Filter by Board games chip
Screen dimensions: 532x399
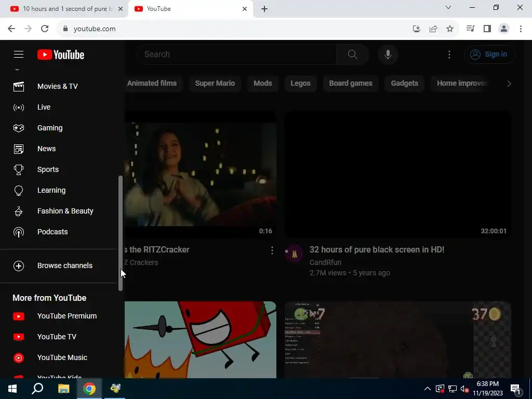click(x=351, y=84)
